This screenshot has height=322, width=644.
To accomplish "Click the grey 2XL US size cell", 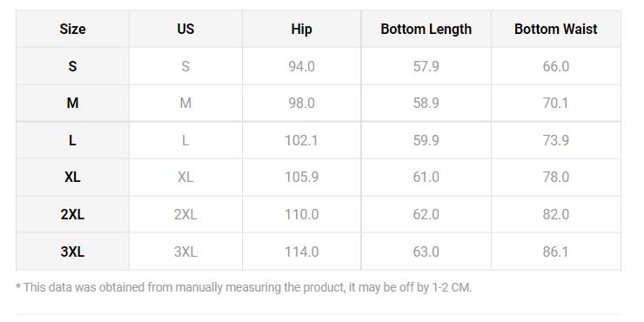I will [x=185, y=214].
